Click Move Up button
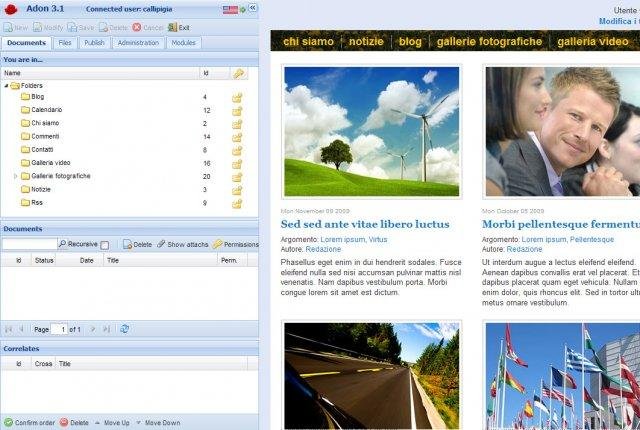Screen dimensions: 640x430 click(112, 423)
